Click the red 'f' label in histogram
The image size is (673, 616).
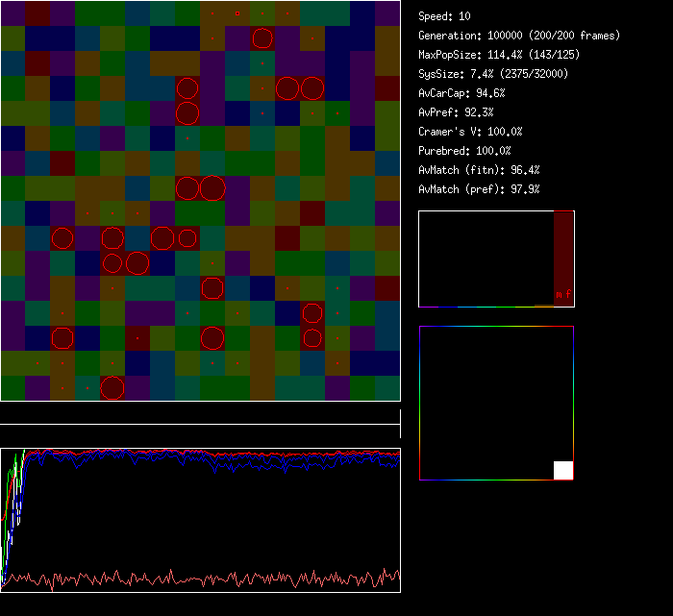click(568, 294)
